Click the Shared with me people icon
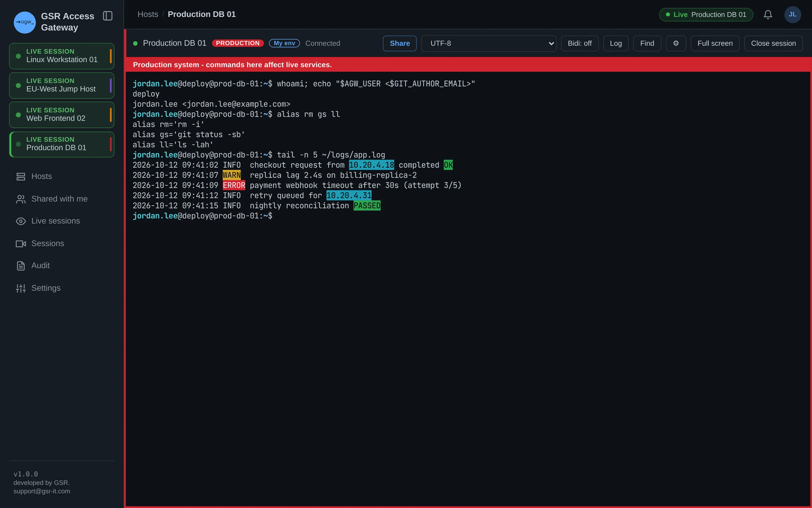This screenshot has width=812, height=508. (x=21, y=199)
